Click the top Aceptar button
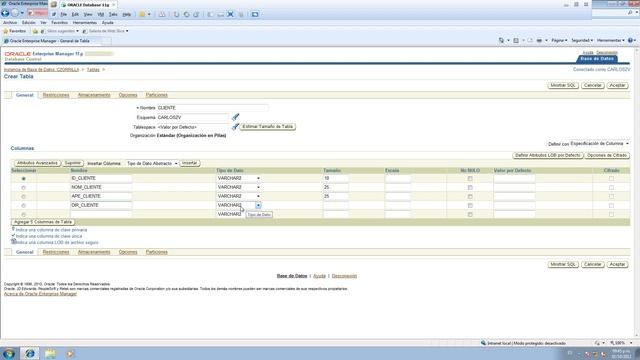 (617, 86)
